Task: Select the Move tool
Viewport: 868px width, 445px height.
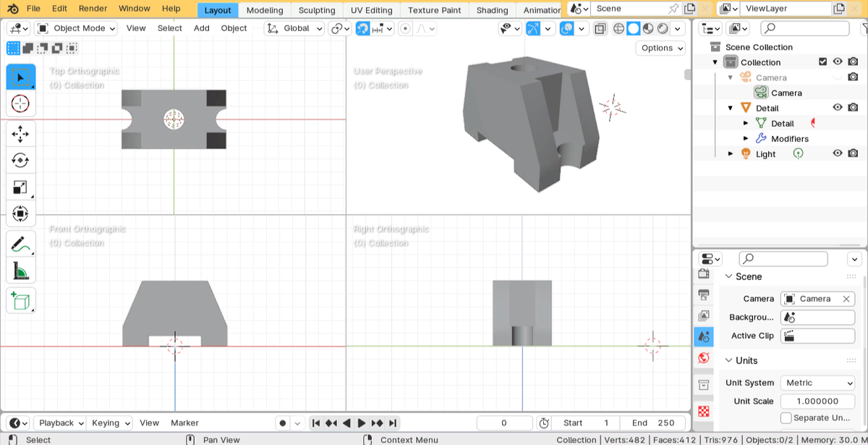Action: tap(20, 134)
